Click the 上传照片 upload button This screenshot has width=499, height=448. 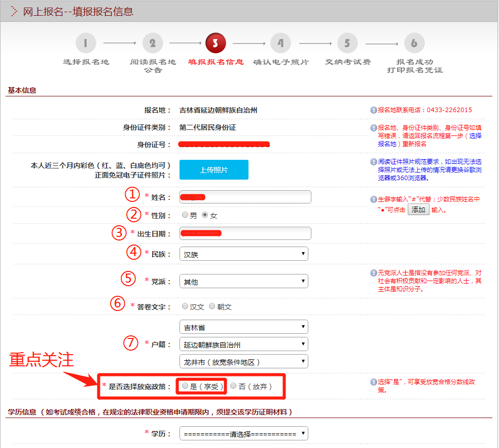[x=213, y=170]
